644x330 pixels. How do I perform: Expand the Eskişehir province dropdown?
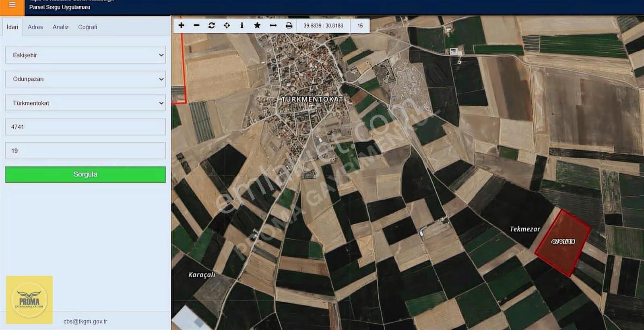85,55
